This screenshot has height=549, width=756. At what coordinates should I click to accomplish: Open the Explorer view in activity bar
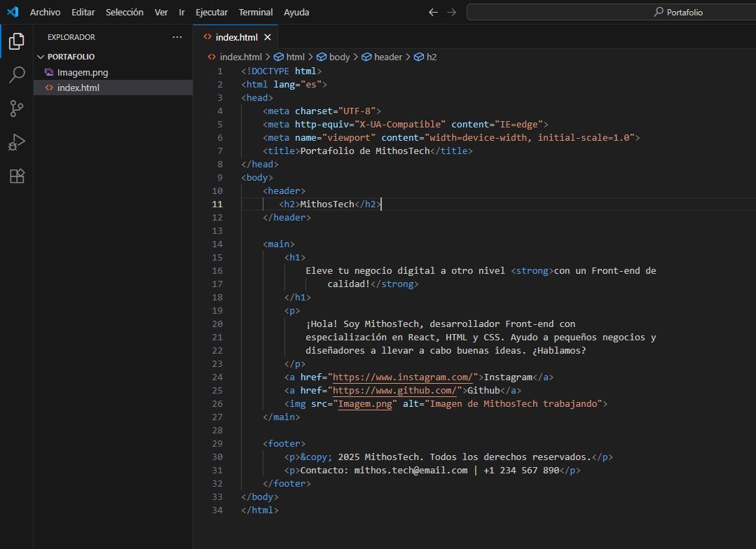click(16, 41)
